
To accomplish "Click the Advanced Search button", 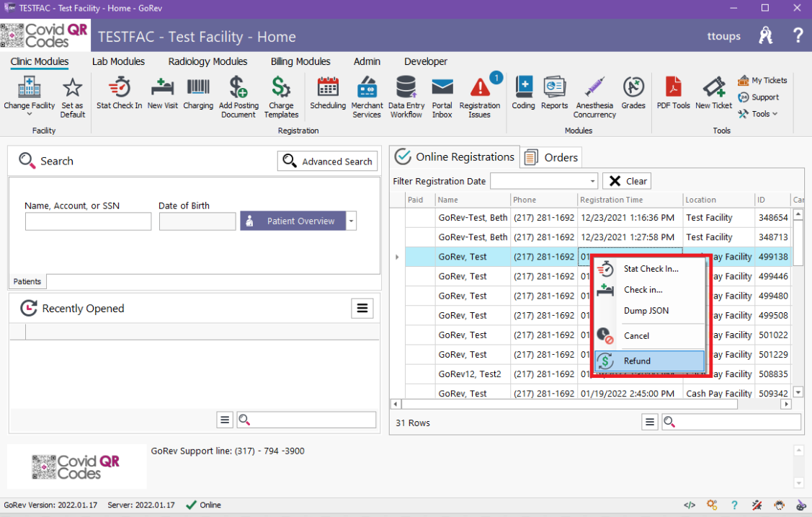I will tap(328, 162).
